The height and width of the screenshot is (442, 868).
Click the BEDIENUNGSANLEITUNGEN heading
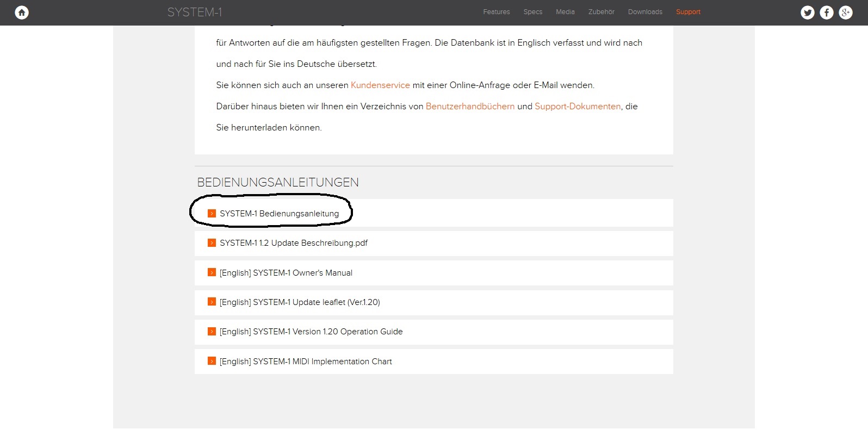278,183
